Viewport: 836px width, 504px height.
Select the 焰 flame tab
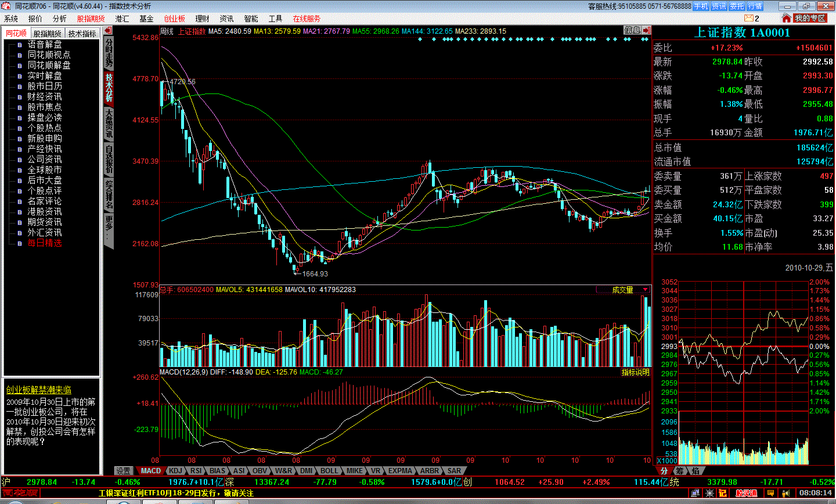pos(696,471)
